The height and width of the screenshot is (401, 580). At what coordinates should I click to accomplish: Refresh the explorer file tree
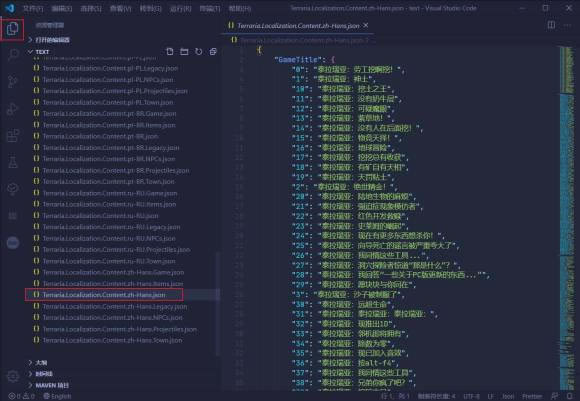tap(199, 51)
